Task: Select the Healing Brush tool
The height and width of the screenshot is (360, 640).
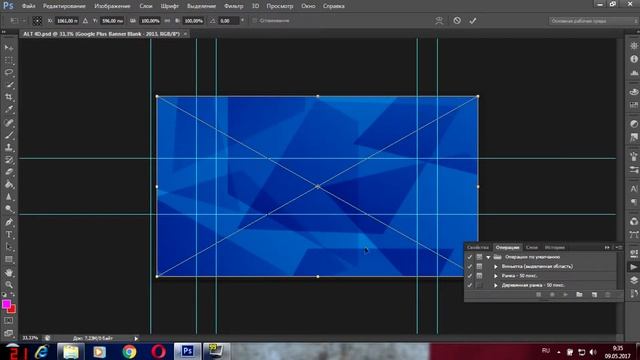Action: [9, 122]
